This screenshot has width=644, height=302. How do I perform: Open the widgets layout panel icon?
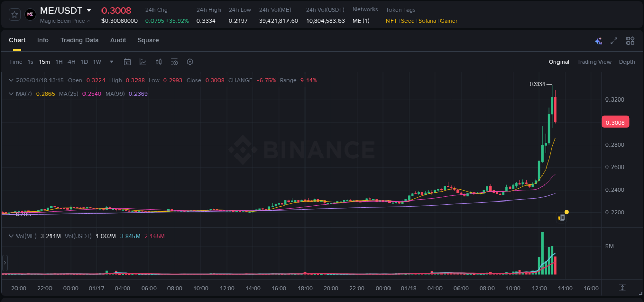[630, 41]
